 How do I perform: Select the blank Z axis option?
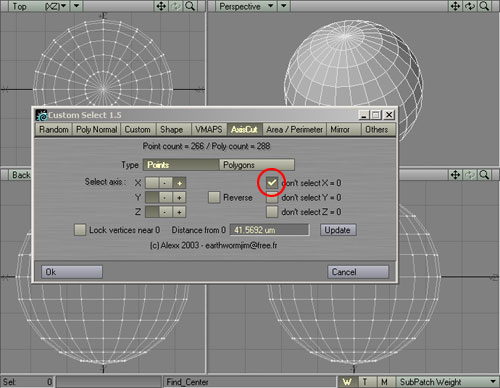(152, 212)
